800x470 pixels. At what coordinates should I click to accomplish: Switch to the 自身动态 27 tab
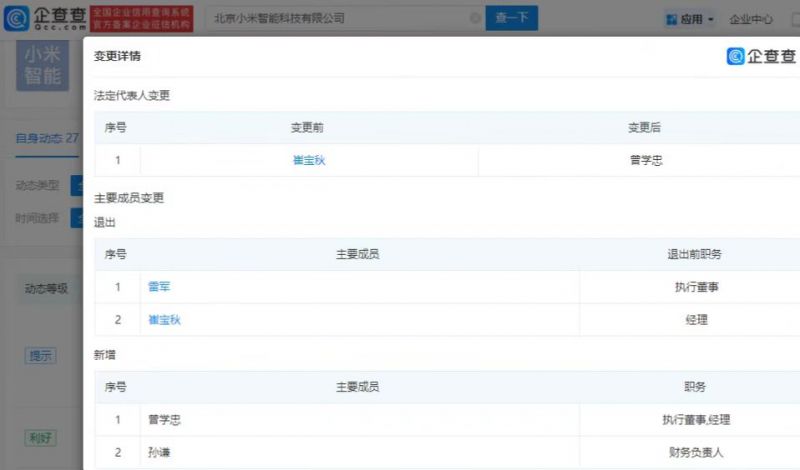[x=47, y=138]
